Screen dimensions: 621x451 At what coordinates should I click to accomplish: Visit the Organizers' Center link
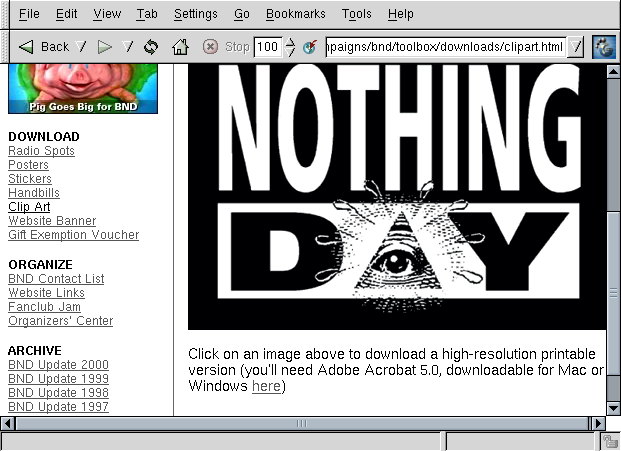[60, 321]
